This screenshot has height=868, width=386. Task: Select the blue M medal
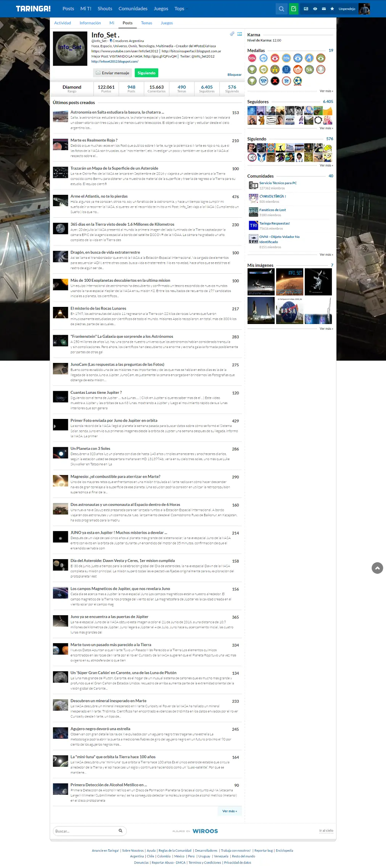[x=309, y=58]
